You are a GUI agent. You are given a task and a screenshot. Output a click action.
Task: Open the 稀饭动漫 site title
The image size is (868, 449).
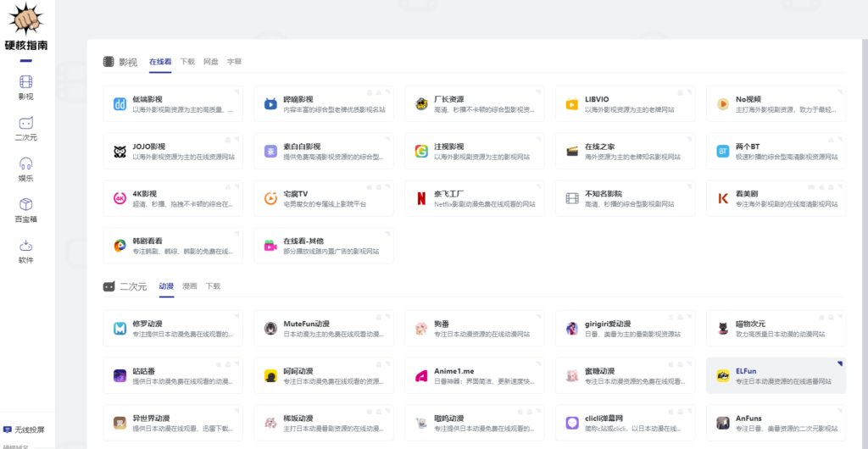click(x=298, y=418)
